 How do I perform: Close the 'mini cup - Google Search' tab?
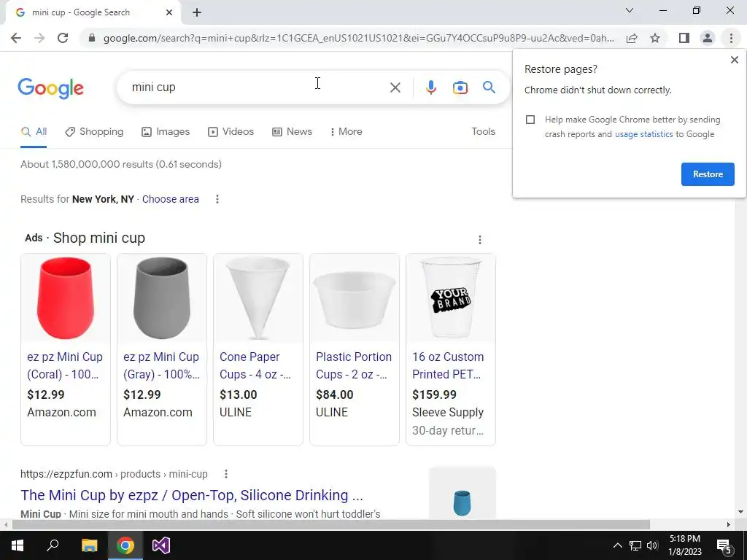[x=169, y=12]
